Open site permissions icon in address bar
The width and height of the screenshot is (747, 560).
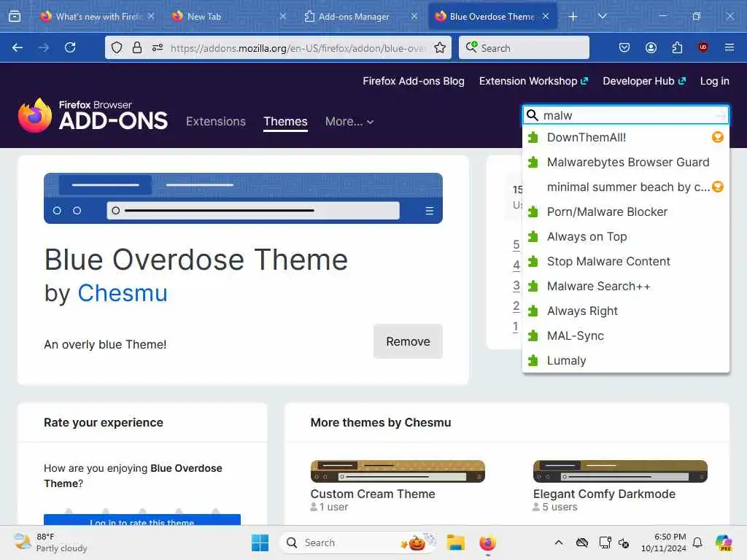point(158,47)
